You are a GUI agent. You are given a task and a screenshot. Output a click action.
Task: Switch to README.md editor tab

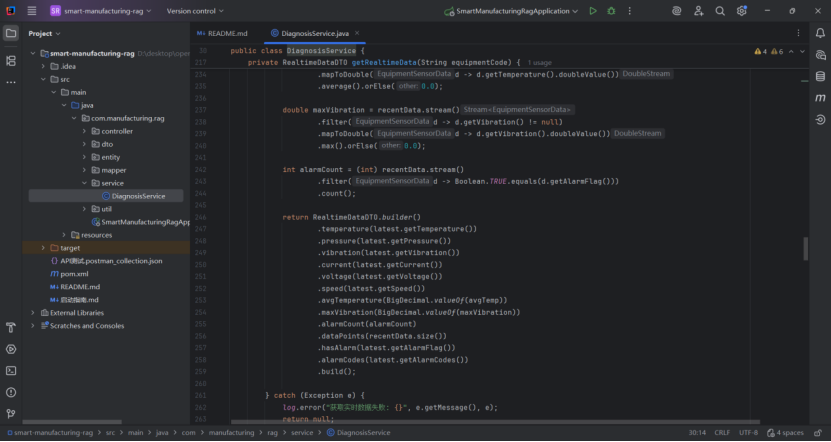pyautogui.click(x=222, y=33)
